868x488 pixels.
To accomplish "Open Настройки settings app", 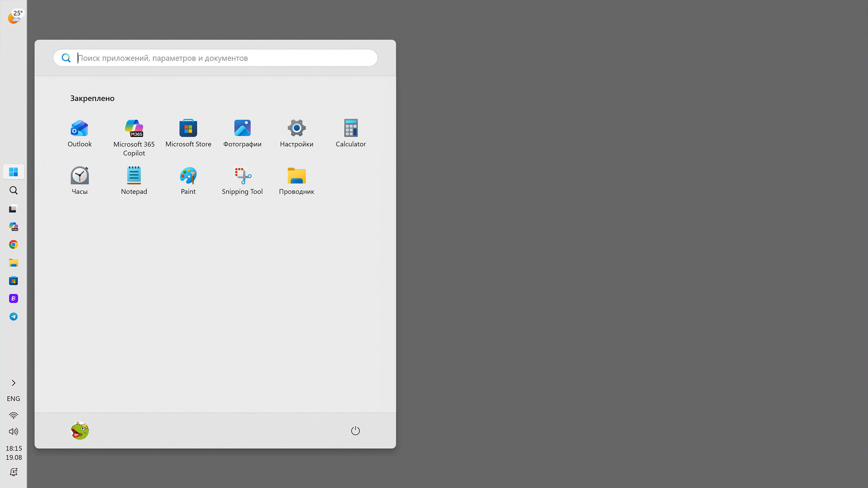I will coord(297,134).
